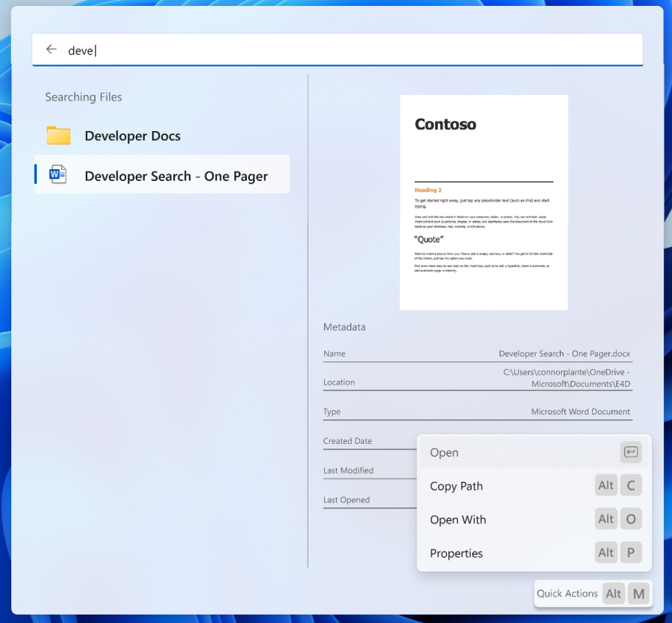Select Developer Search - One Pager result

pos(176,176)
